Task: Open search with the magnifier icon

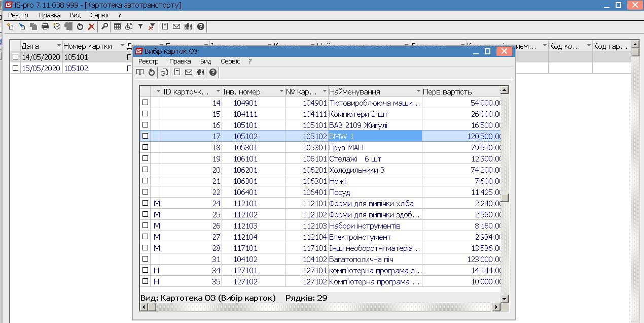Action: 104,26
